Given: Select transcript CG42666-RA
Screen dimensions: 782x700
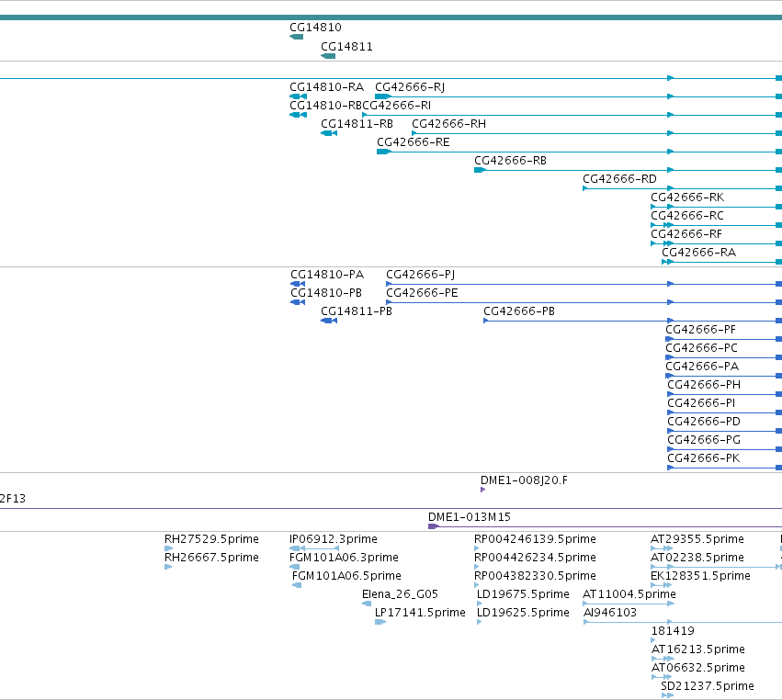Looking at the screenshot, I should [x=698, y=253].
